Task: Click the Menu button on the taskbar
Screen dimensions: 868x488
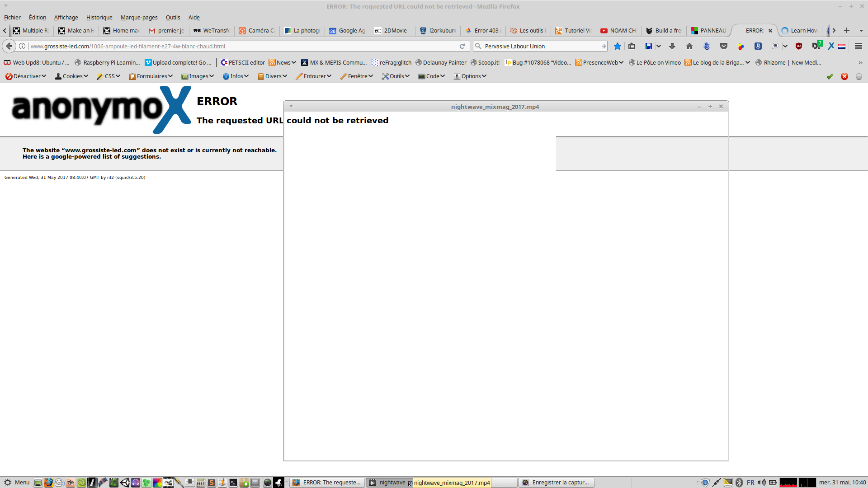Action: 17,483
